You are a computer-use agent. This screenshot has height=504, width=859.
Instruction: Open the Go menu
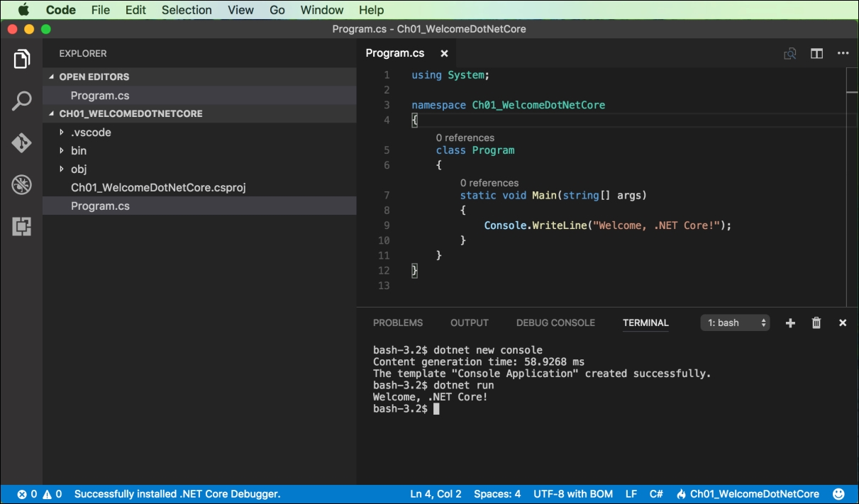click(x=277, y=10)
